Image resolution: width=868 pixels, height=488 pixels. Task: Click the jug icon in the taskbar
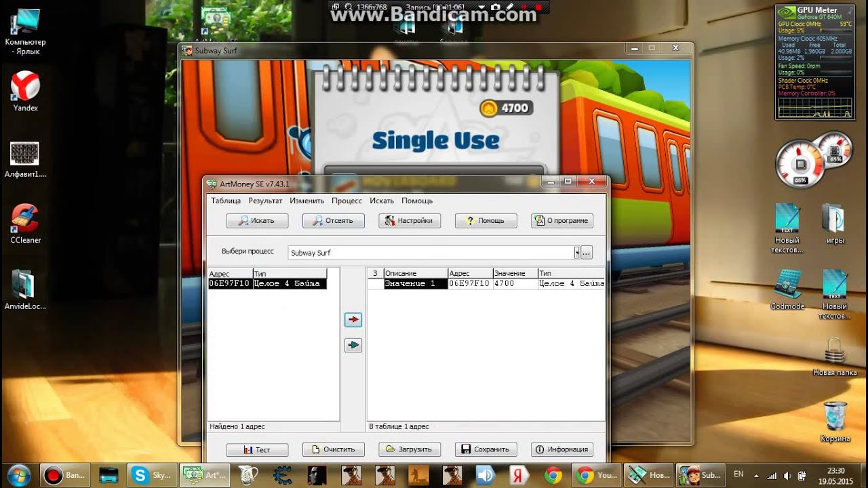coord(248,475)
